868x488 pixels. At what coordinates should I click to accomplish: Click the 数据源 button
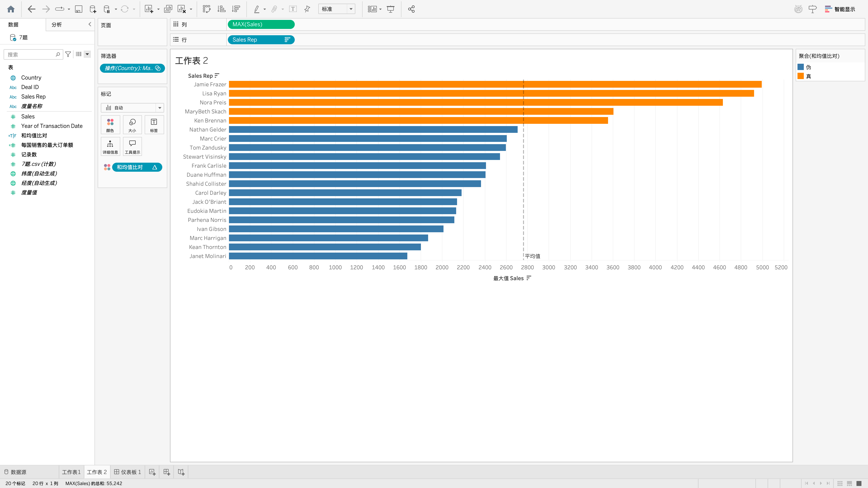click(x=16, y=472)
